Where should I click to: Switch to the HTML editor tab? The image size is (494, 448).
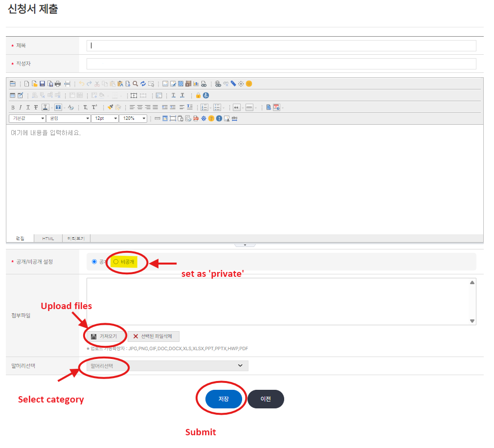click(x=48, y=238)
